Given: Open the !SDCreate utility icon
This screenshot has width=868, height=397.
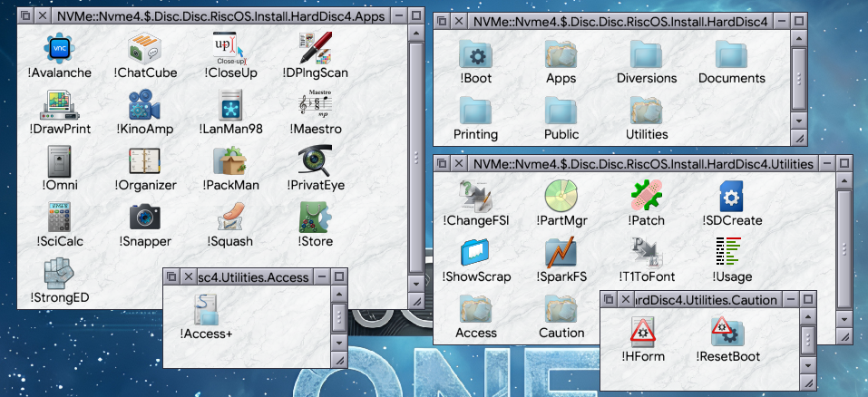Looking at the screenshot, I should click(732, 197).
